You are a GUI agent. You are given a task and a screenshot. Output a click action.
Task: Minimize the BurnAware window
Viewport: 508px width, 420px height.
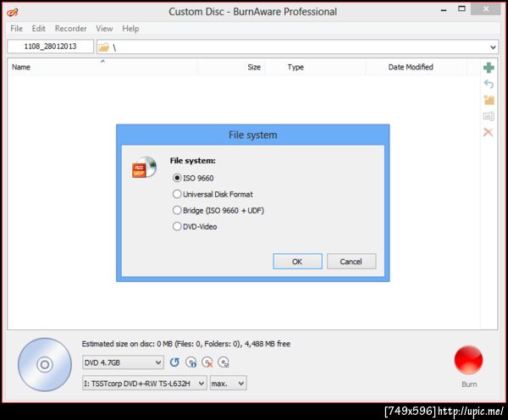pos(444,10)
